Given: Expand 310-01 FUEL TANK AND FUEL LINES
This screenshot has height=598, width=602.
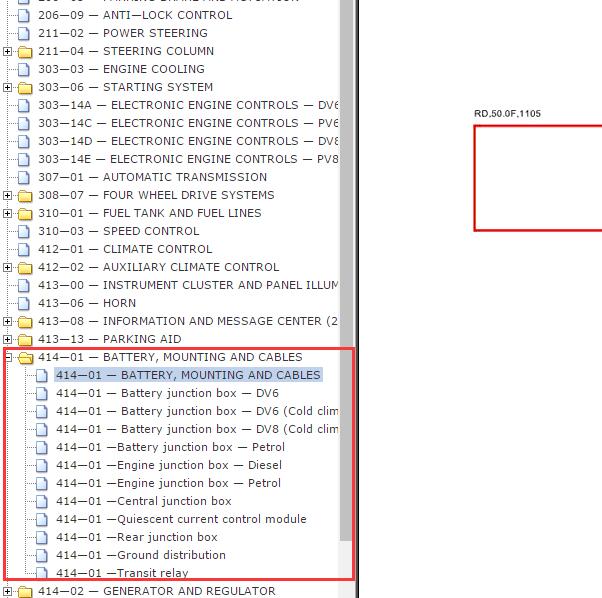Looking at the screenshot, I should [7, 213].
